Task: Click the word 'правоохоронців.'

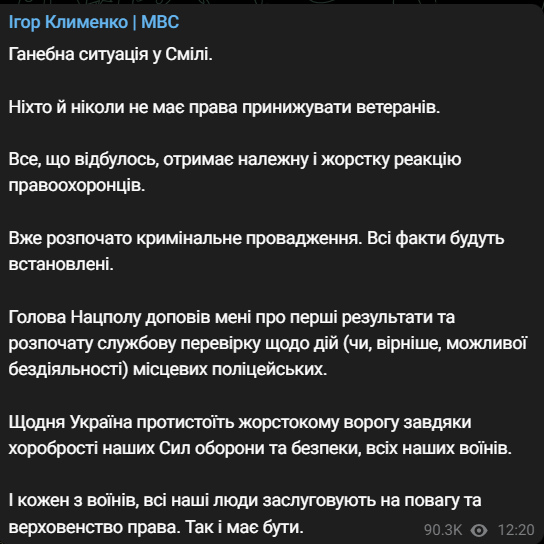Action: [77, 186]
